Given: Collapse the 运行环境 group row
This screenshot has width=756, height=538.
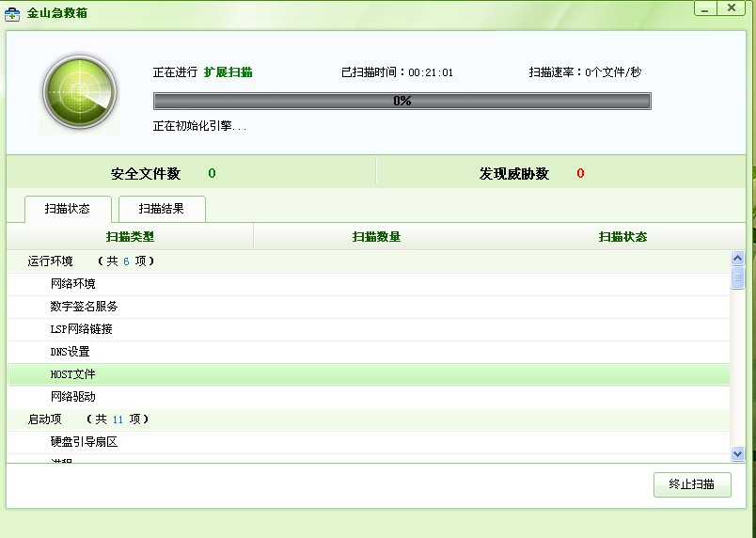Looking at the screenshot, I should [x=369, y=261].
